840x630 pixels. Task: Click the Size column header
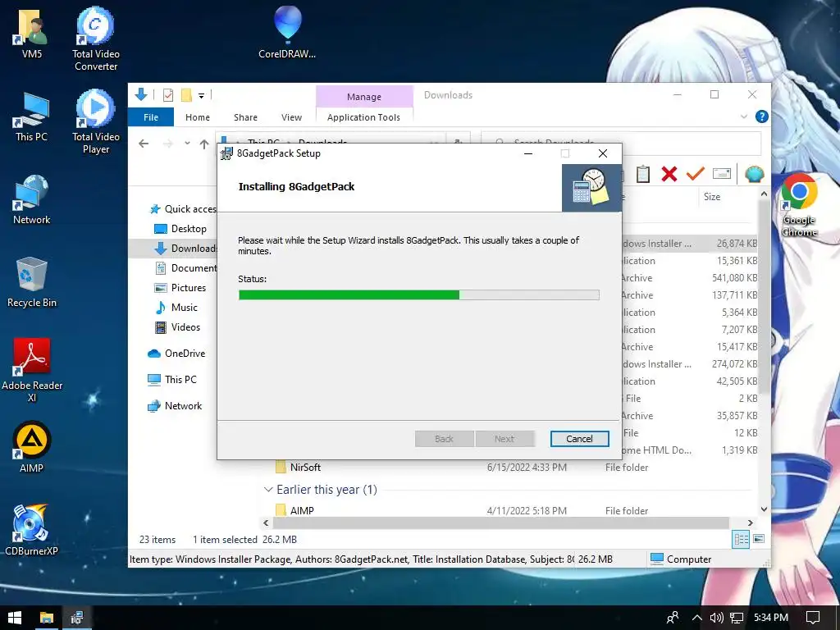tap(712, 197)
